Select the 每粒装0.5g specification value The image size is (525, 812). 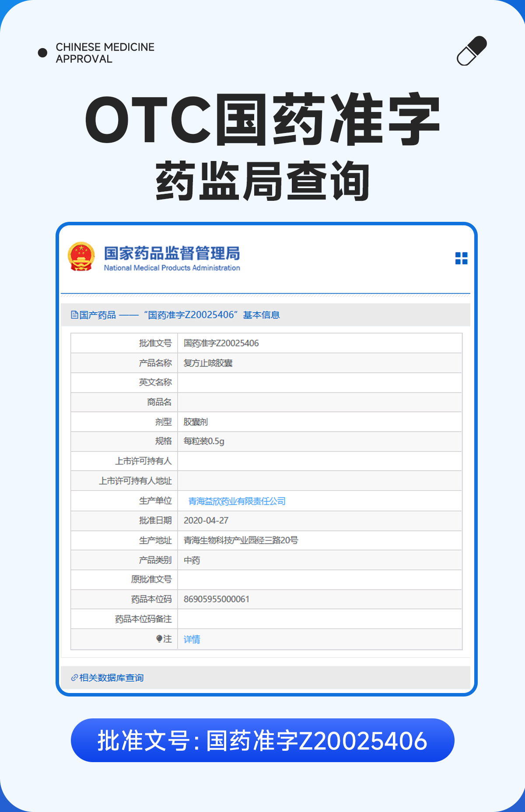[204, 441]
